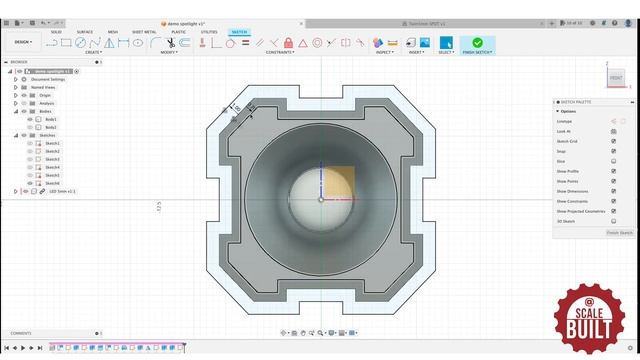Toggle the Show Dimensions checkbox
This screenshot has width=640, height=360.
point(613,191)
